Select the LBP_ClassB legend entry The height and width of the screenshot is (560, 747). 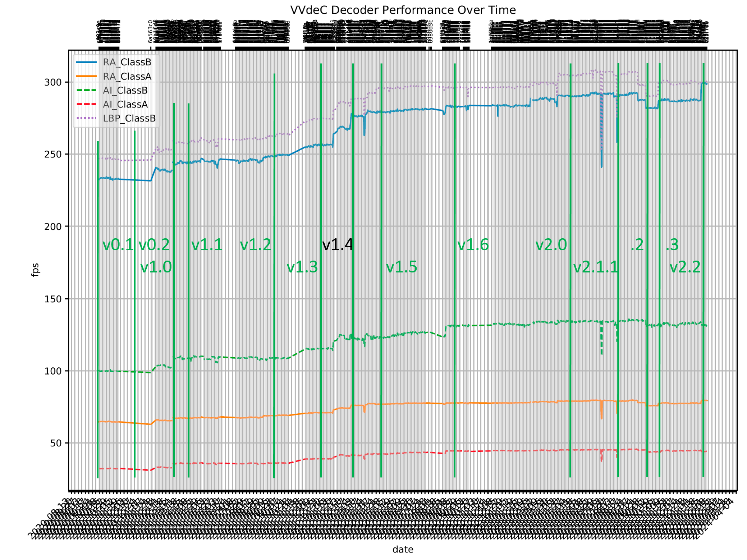(116, 118)
